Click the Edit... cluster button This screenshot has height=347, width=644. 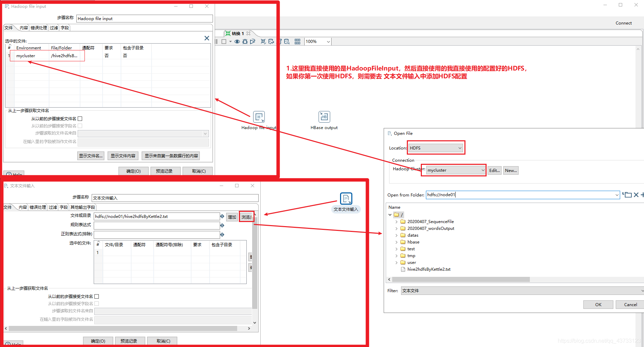[x=494, y=171]
